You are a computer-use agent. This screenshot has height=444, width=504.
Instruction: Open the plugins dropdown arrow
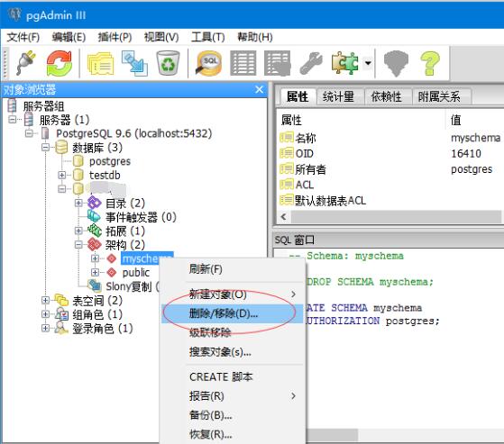pos(368,63)
